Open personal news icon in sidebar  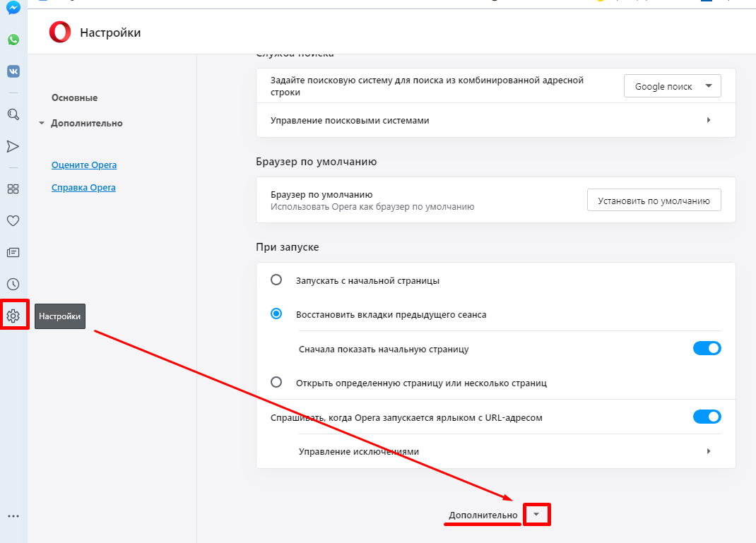tap(13, 253)
